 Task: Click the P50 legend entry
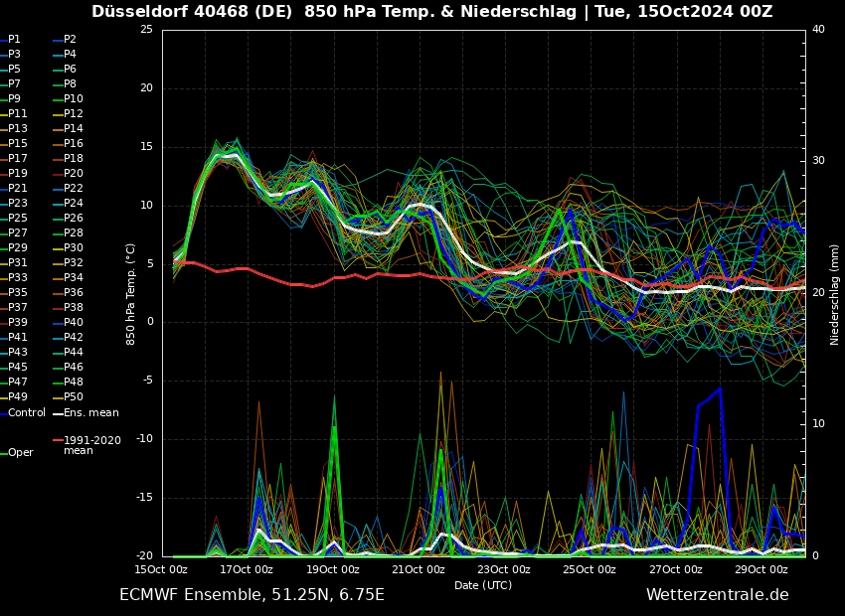[74, 396]
